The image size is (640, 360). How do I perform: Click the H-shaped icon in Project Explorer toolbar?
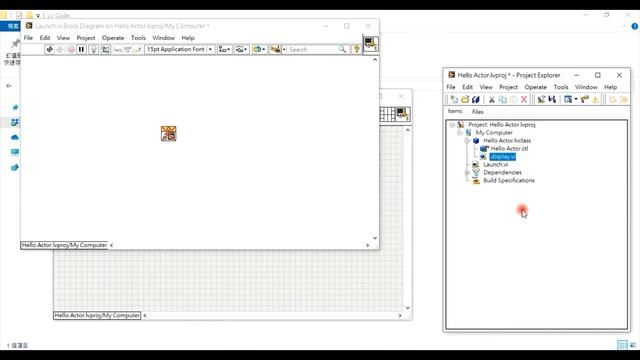(552, 99)
